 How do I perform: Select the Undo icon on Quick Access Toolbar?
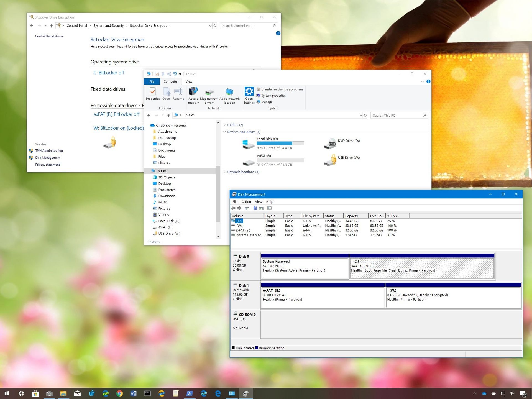click(x=175, y=74)
